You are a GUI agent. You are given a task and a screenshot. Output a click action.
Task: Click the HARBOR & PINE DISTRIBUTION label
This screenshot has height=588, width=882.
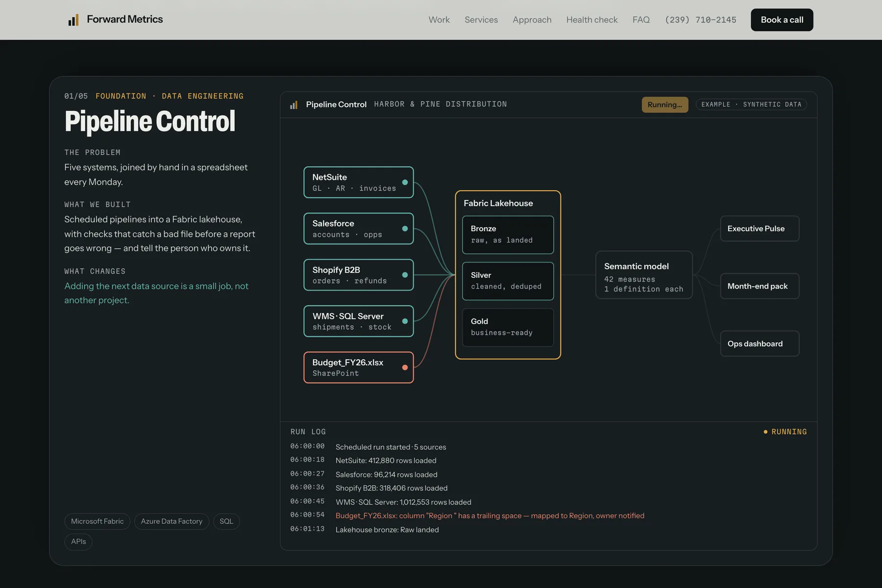tap(441, 104)
